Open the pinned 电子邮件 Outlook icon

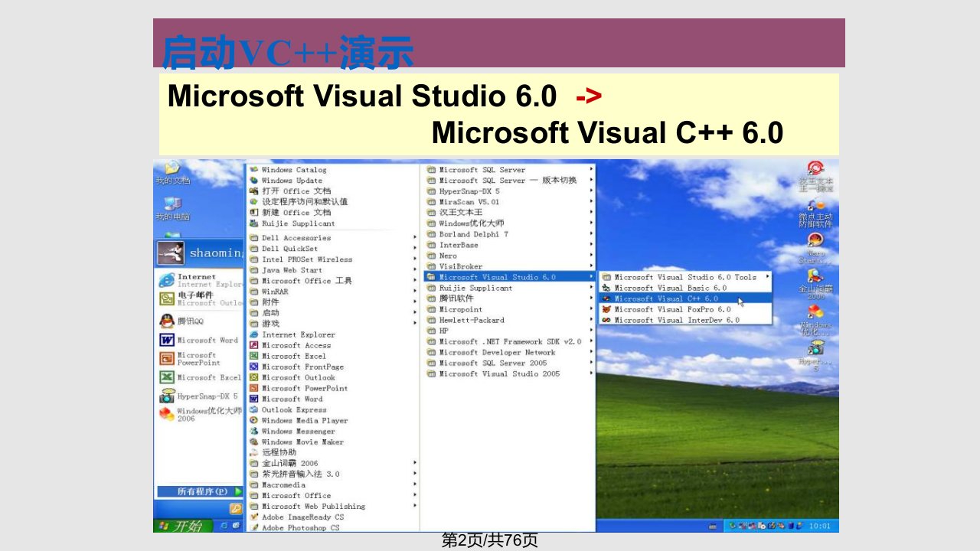(166, 298)
